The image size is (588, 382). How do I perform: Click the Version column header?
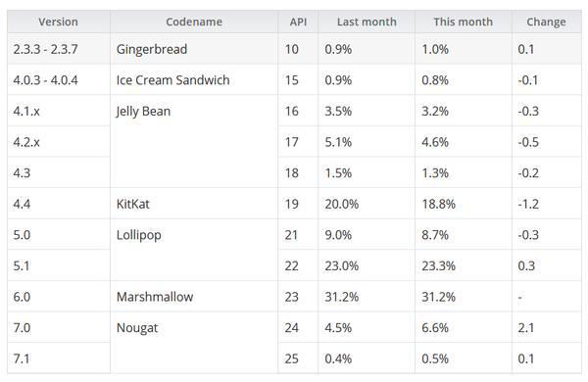click(x=59, y=22)
